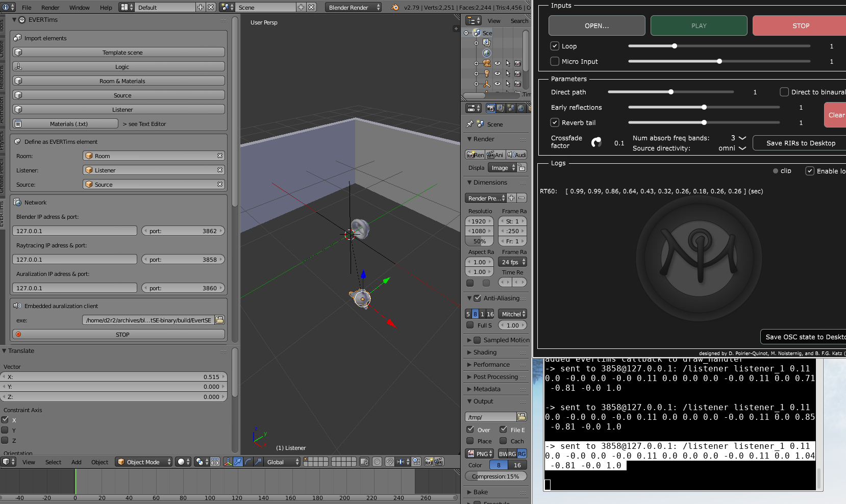Screen dimensions: 846x504
Task: Click the red STOP button in Inputs
Action: (800, 26)
